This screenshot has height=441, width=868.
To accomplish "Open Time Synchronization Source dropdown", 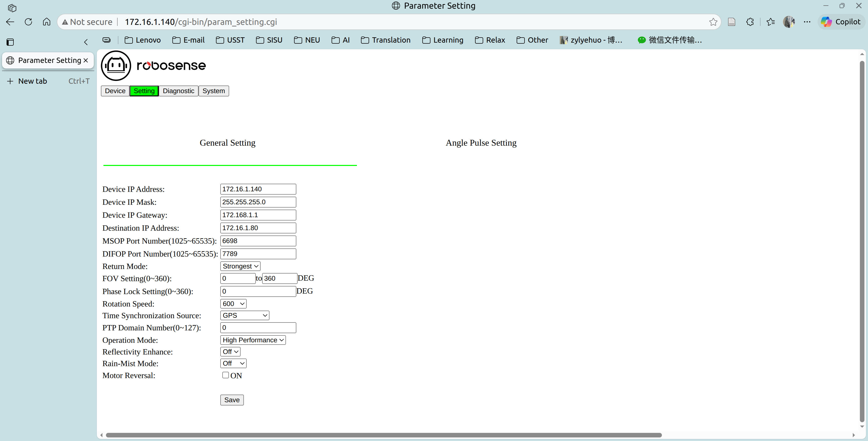I will (245, 316).
